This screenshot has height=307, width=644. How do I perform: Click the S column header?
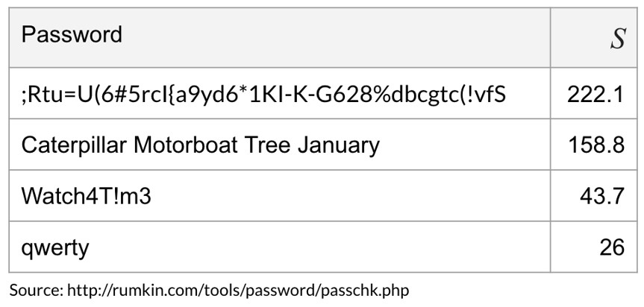[594, 37]
